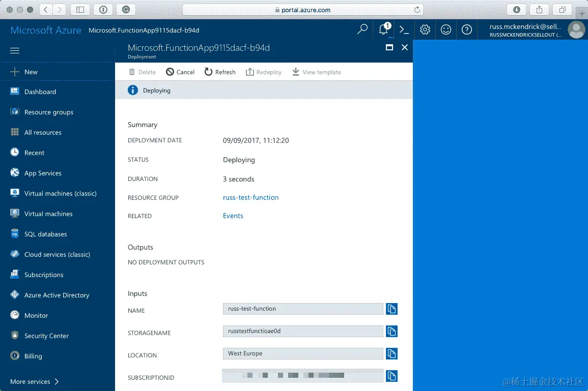Open the russ-test-function resource group link
Image resolution: width=588 pixels, height=391 pixels.
(250, 197)
